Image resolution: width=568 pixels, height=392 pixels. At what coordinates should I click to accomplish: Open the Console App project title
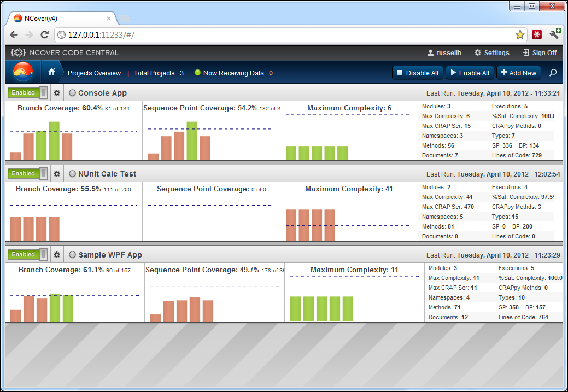click(x=103, y=93)
